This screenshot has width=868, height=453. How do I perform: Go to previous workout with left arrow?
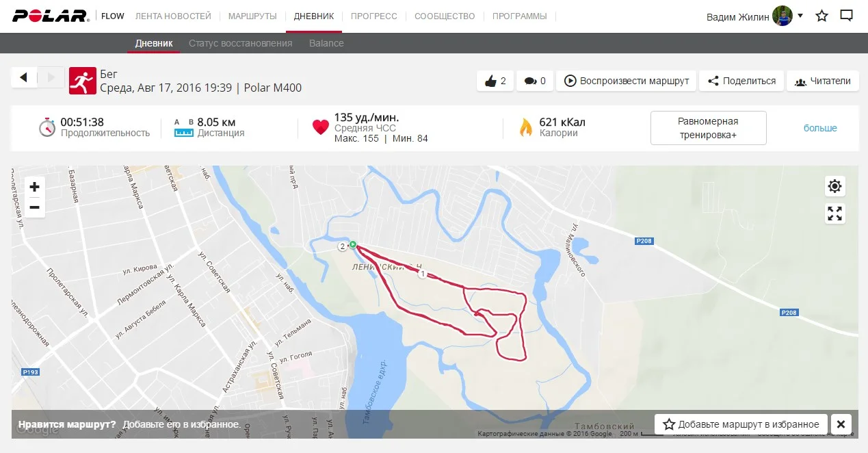pos(24,77)
